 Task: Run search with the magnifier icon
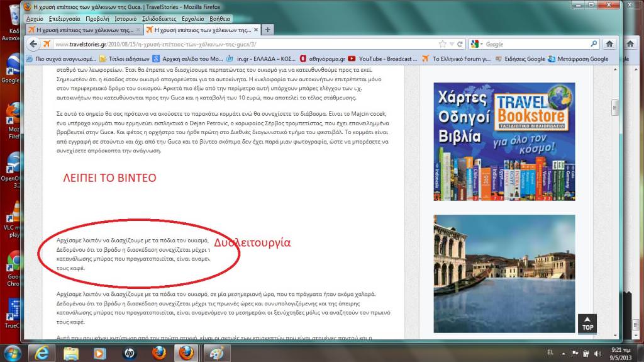pyautogui.click(x=594, y=43)
